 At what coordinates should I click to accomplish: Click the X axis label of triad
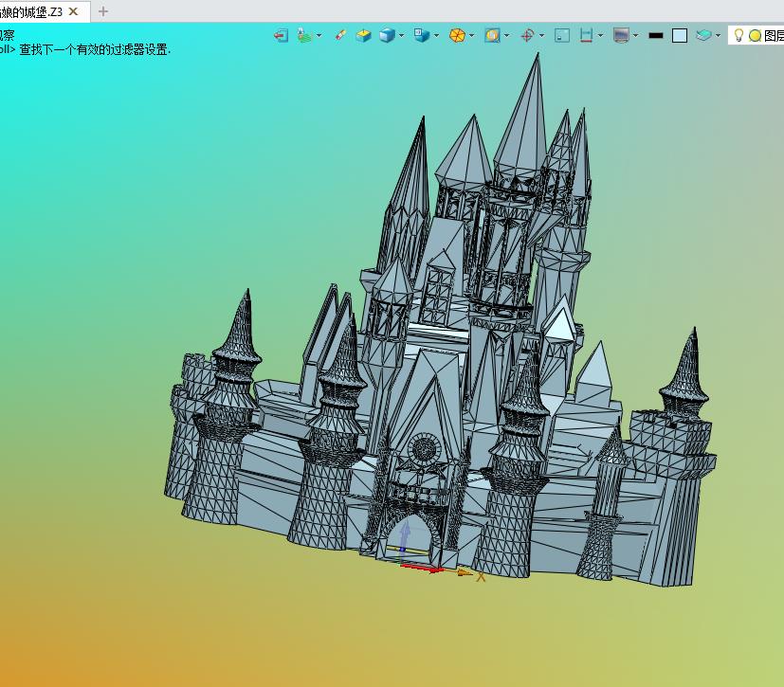(481, 577)
